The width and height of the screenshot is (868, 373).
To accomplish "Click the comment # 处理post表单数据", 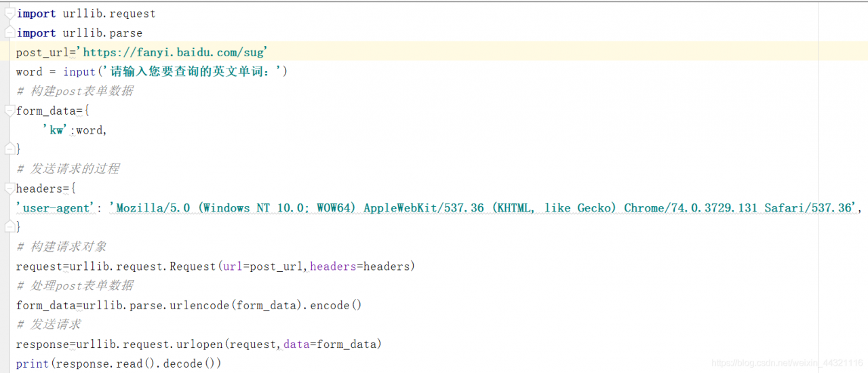I will [x=75, y=286].
